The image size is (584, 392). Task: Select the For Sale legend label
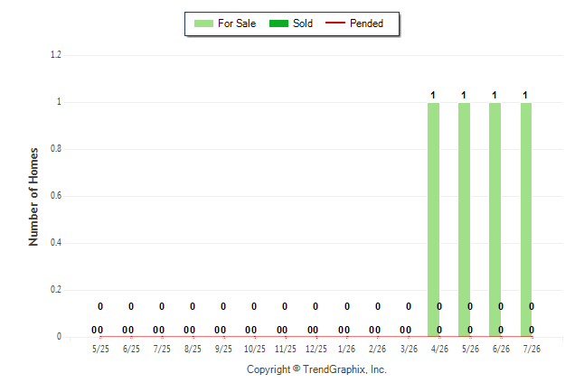[237, 23]
